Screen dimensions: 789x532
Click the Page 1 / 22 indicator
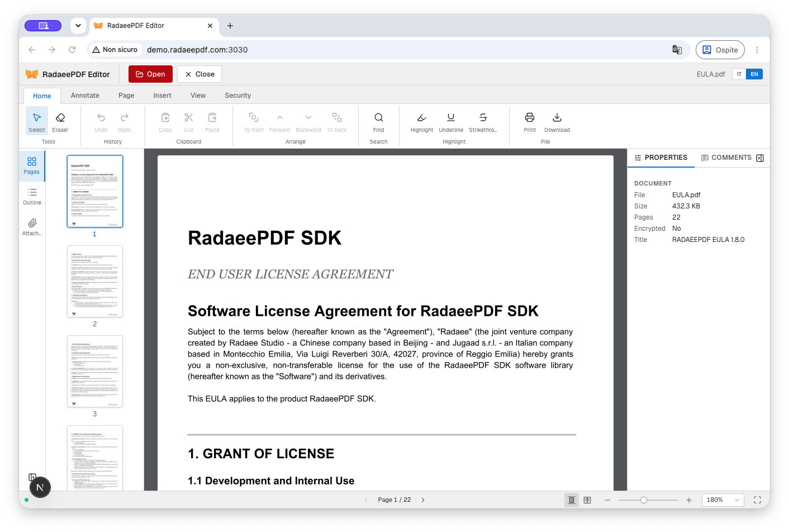(394, 500)
